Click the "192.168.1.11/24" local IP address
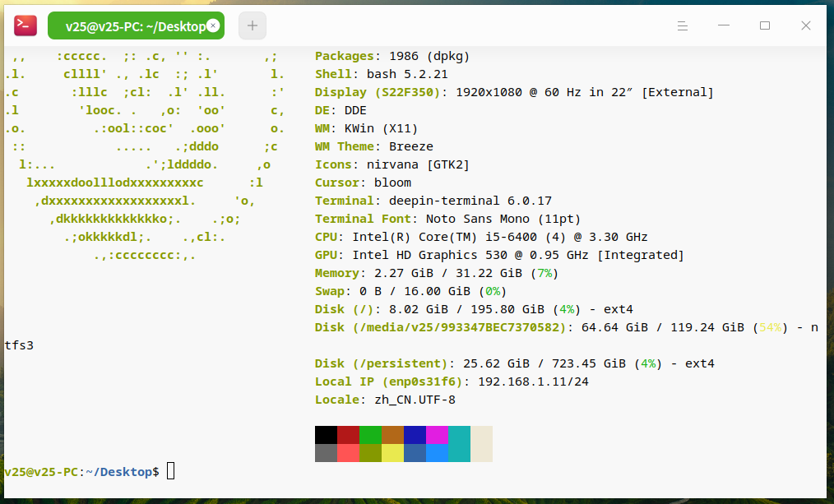Viewport: 834px width, 504px height. tap(533, 381)
